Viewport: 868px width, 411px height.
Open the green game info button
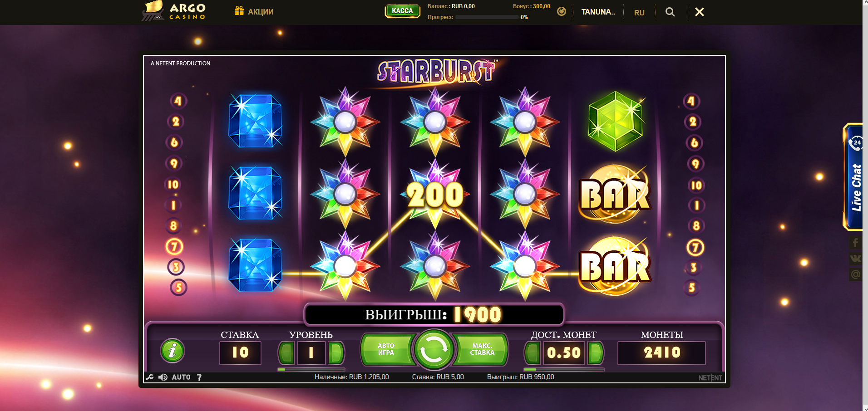click(173, 351)
